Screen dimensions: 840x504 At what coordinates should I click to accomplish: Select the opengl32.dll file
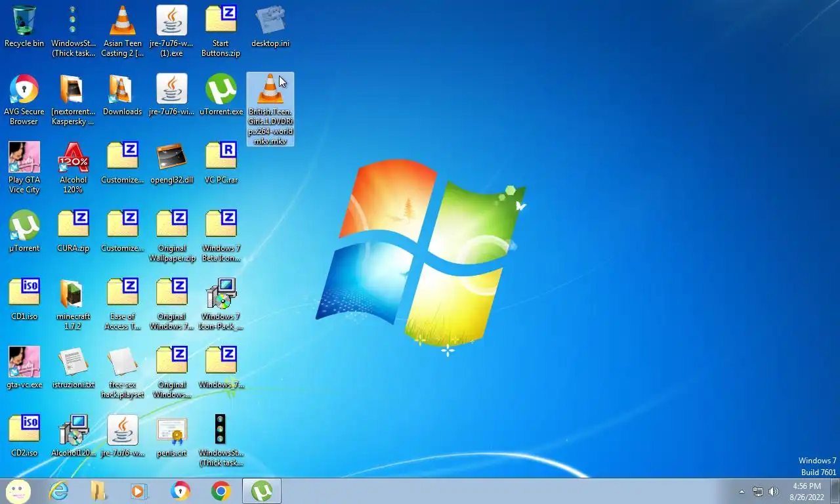coord(172,163)
